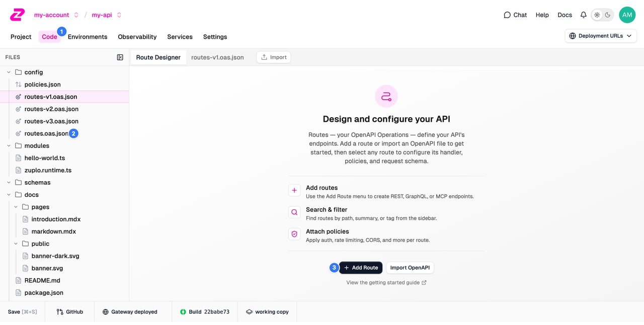This screenshot has width=644, height=325.
Task: Click the Search & filter magnifier icon
Action: [x=294, y=213]
